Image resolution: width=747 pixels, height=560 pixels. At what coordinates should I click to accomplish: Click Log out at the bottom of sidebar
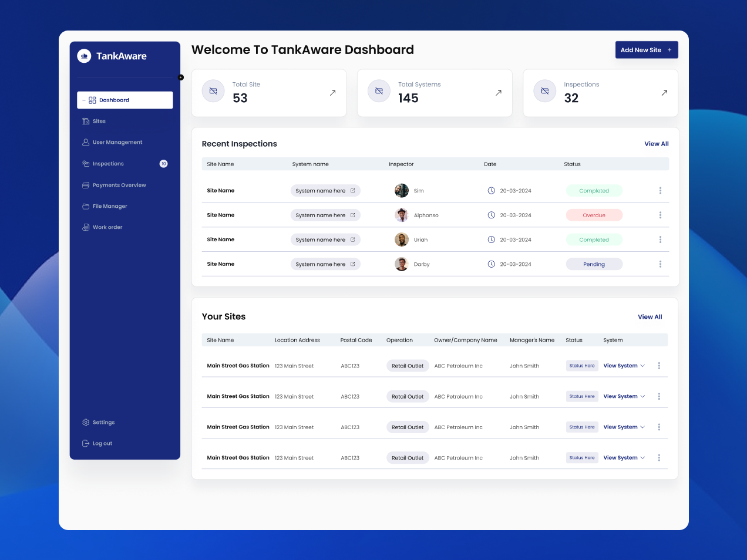coord(86,443)
